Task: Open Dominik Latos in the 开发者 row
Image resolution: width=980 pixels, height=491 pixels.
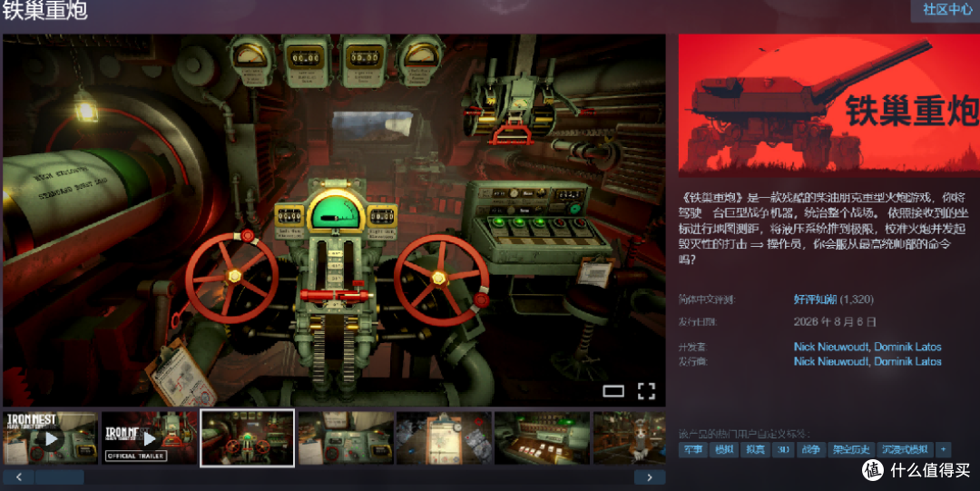Action: tap(907, 347)
